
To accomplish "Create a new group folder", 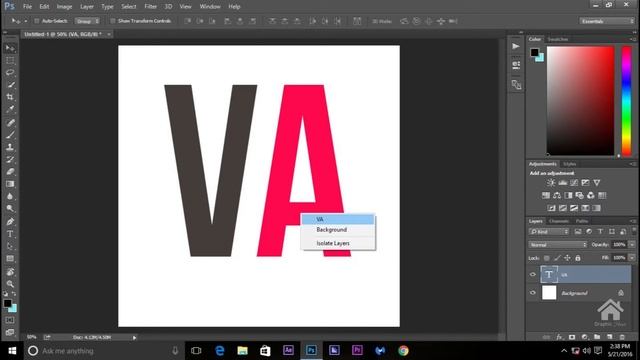I will (597, 337).
